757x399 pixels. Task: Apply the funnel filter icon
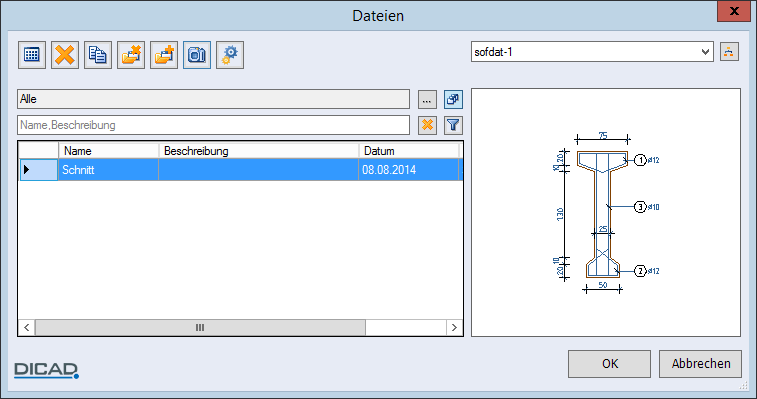coord(453,125)
